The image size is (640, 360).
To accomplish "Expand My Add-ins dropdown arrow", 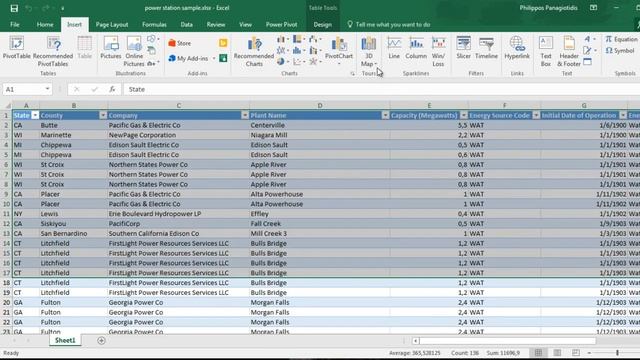I will [214, 58].
